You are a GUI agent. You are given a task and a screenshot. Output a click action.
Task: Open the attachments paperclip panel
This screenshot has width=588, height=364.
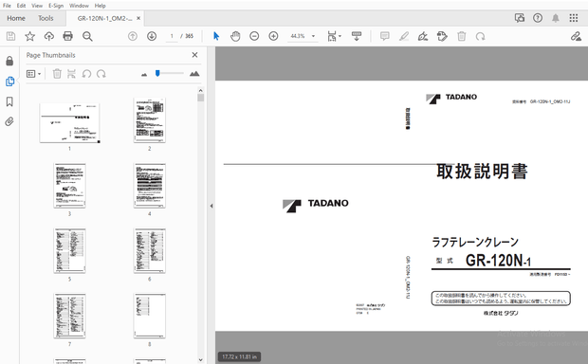pos(9,121)
